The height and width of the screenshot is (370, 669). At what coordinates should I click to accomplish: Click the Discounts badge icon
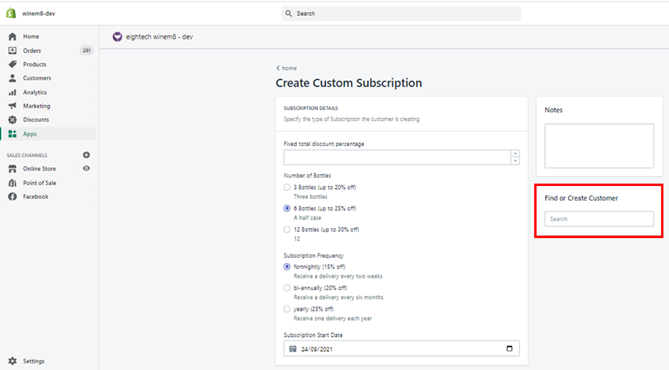12,119
